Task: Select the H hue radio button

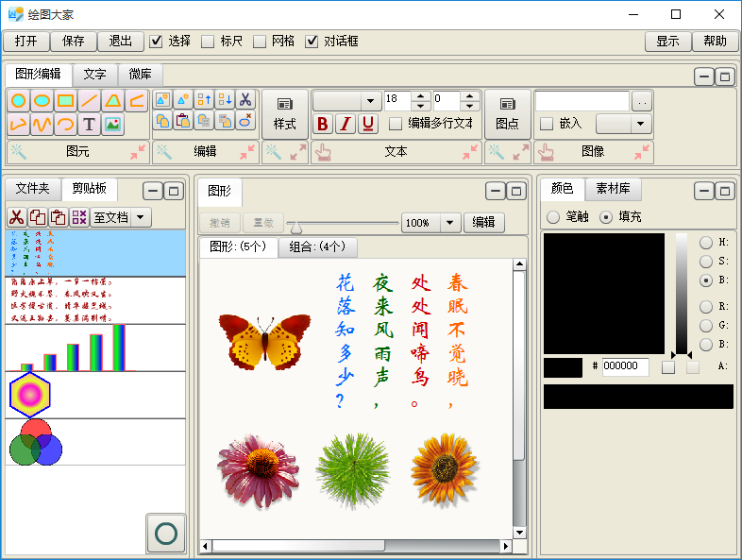Action: tap(706, 243)
